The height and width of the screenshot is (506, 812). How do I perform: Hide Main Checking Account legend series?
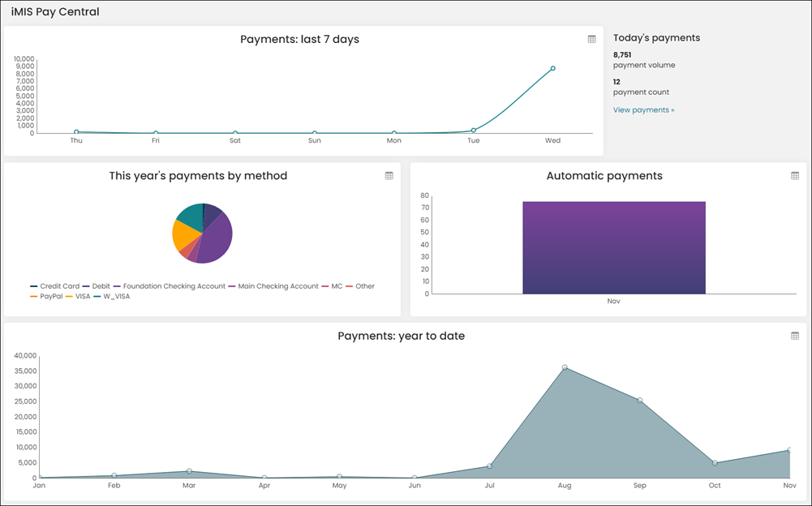[273, 286]
